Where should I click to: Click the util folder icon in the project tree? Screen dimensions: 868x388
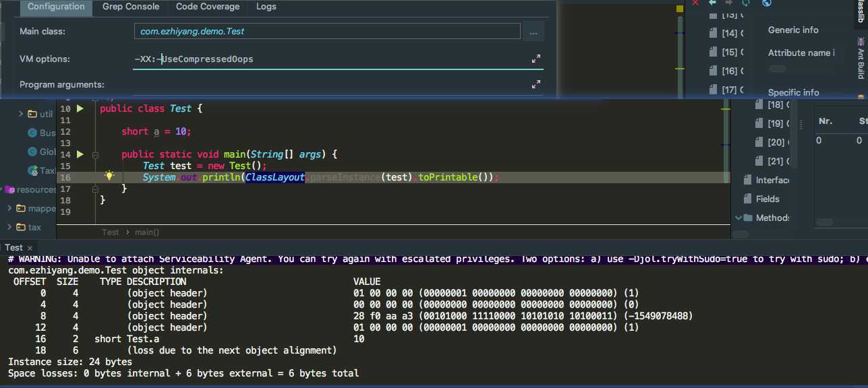32,114
